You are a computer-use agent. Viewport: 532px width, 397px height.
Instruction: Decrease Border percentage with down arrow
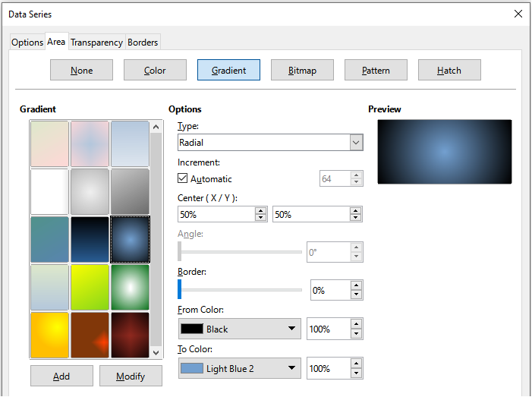tap(356, 295)
